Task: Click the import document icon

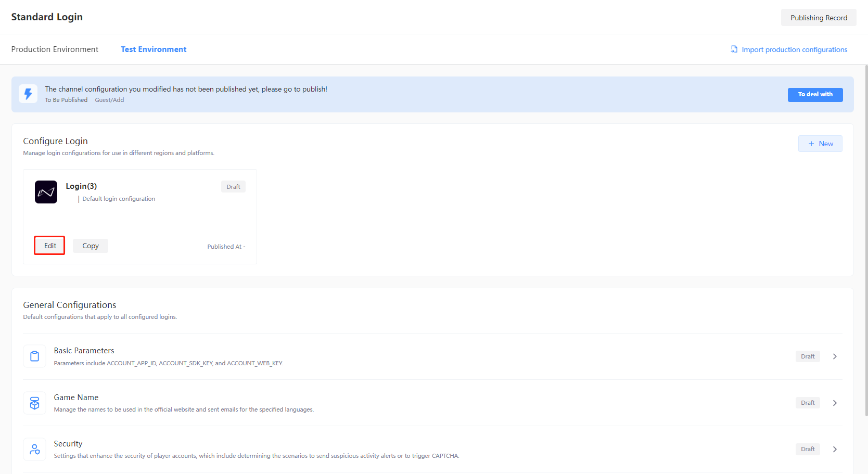Action: (734, 49)
